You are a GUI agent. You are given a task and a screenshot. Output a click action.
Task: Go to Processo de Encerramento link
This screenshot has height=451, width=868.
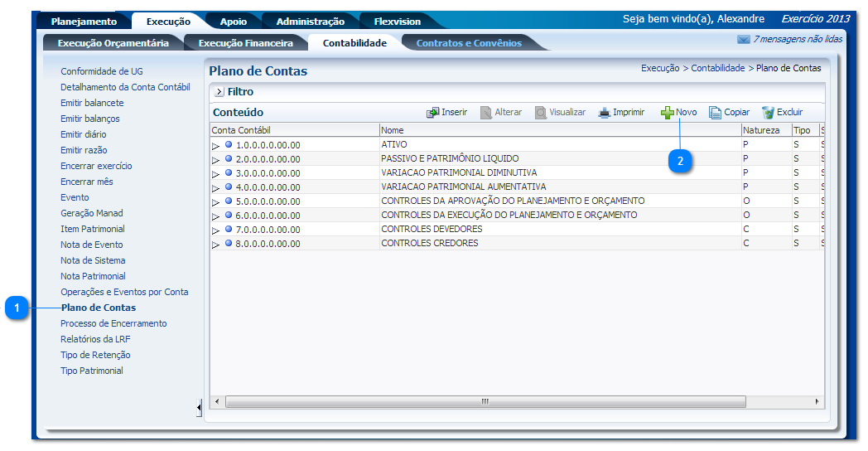tap(113, 323)
